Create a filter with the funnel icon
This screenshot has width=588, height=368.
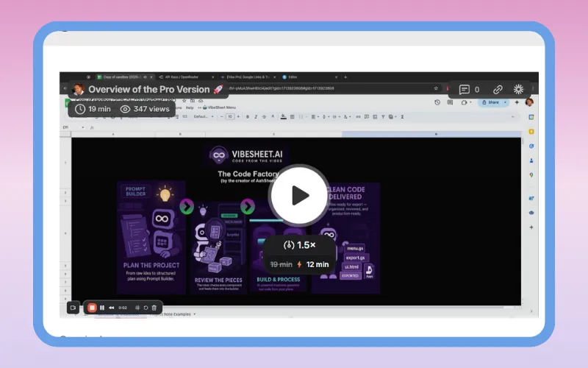[x=383, y=117]
